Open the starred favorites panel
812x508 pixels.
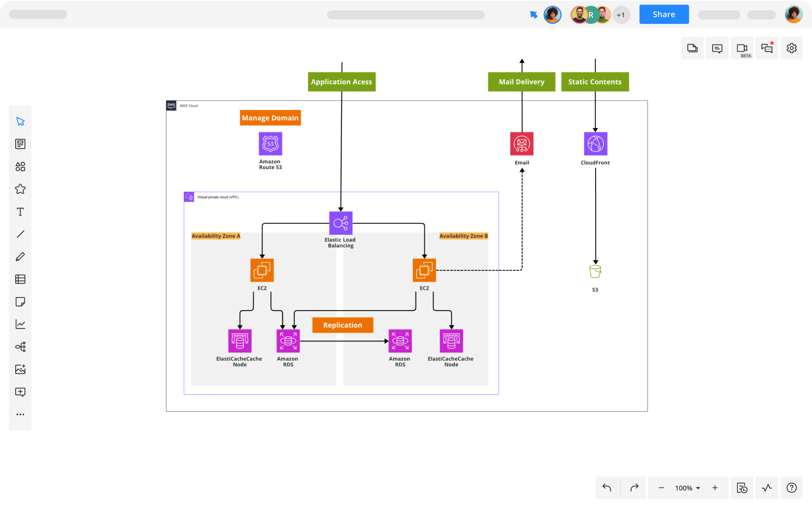pyautogui.click(x=20, y=189)
